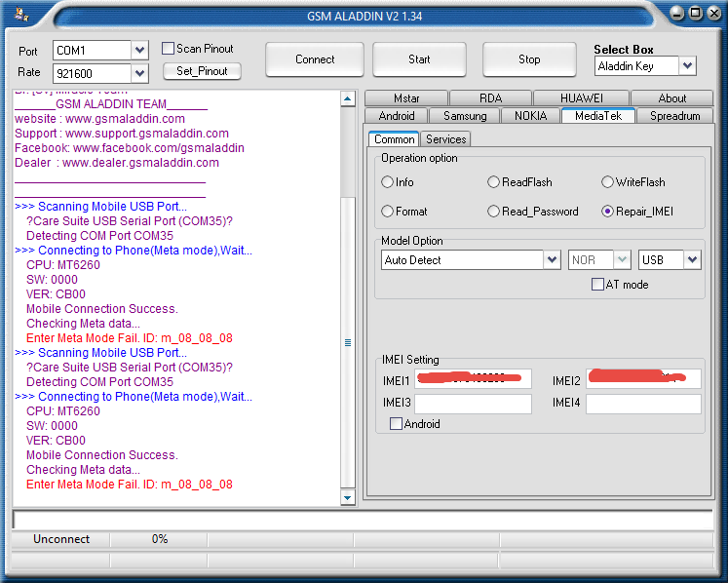The image size is (728, 583).
Task: Click the IMEI4 input field
Action: click(643, 404)
